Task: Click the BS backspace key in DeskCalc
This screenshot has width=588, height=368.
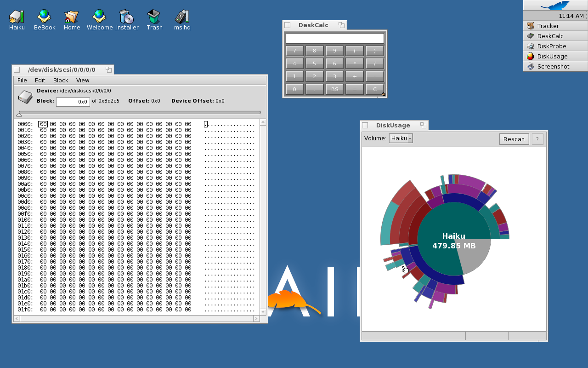Action: pyautogui.click(x=334, y=89)
